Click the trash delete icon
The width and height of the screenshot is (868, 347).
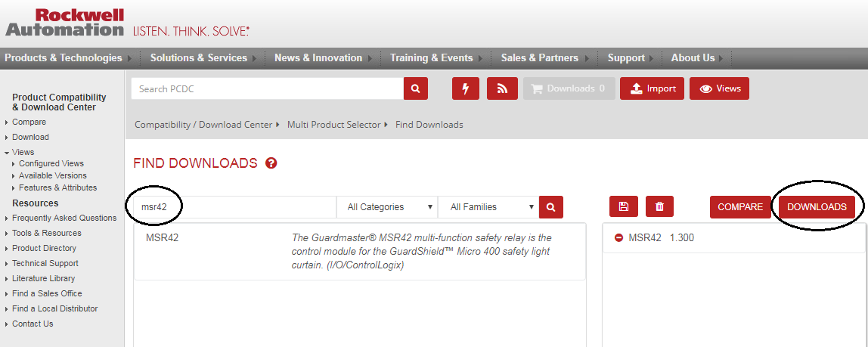click(659, 207)
